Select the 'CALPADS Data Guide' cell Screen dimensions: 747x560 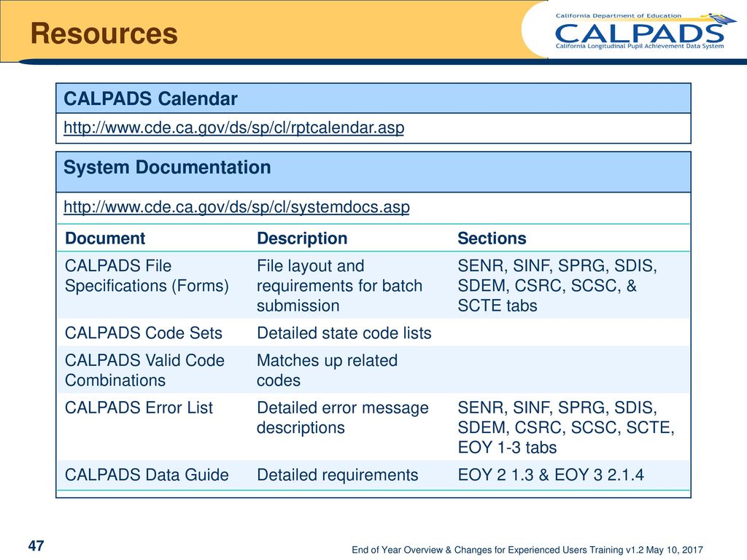147,475
